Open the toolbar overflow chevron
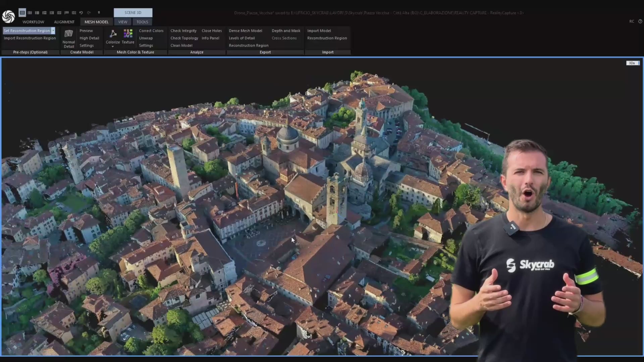This screenshot has width=644, height=362. pyautogui.click(x=99, y=12)
